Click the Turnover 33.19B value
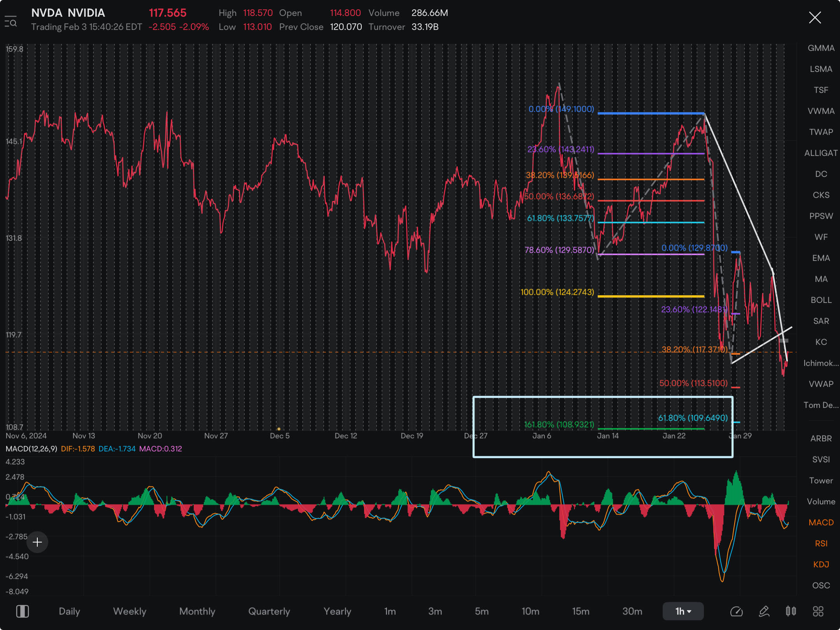The image size is (840, 630). (425, 27)
